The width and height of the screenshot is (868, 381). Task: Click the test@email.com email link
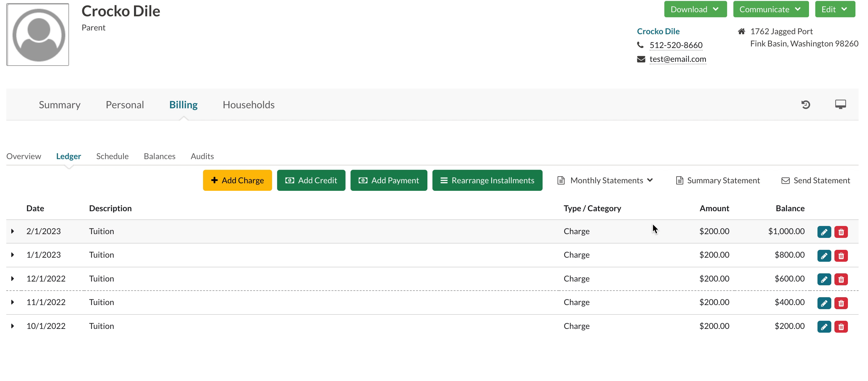(x=677, y=59)
